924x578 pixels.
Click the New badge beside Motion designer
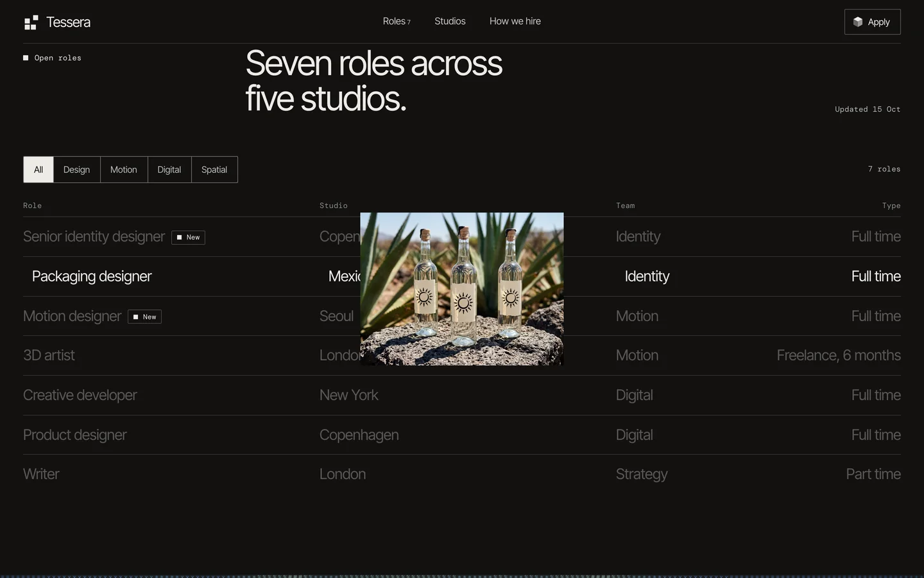coord(144,317)
